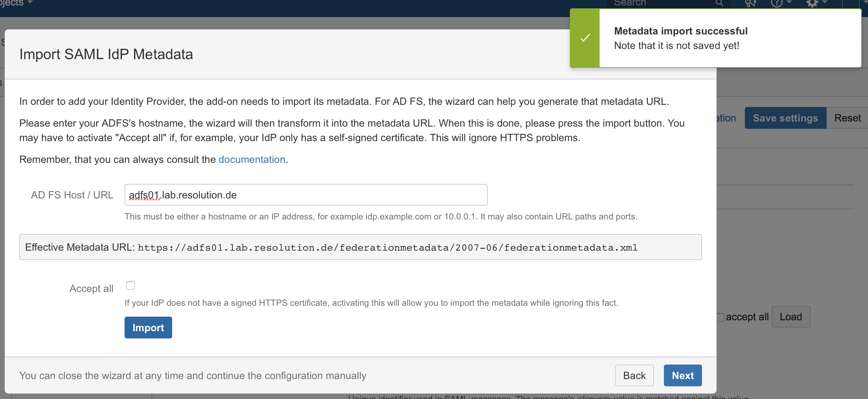Open the help question-mark menu

pyautogui.click(x=781, y=3)
